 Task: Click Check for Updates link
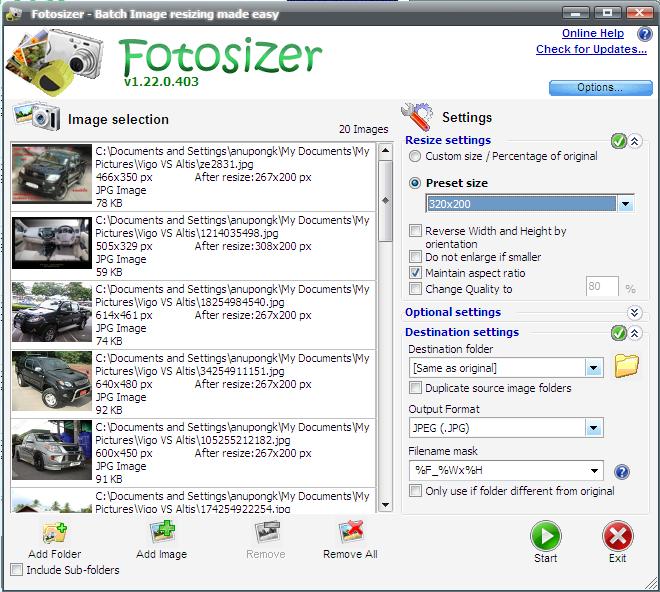(x=591, y=49)
